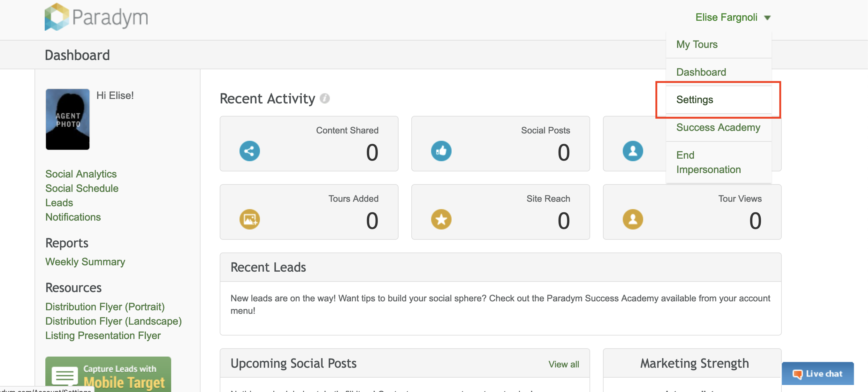Open the Weekly Summary report

point(85,262)
